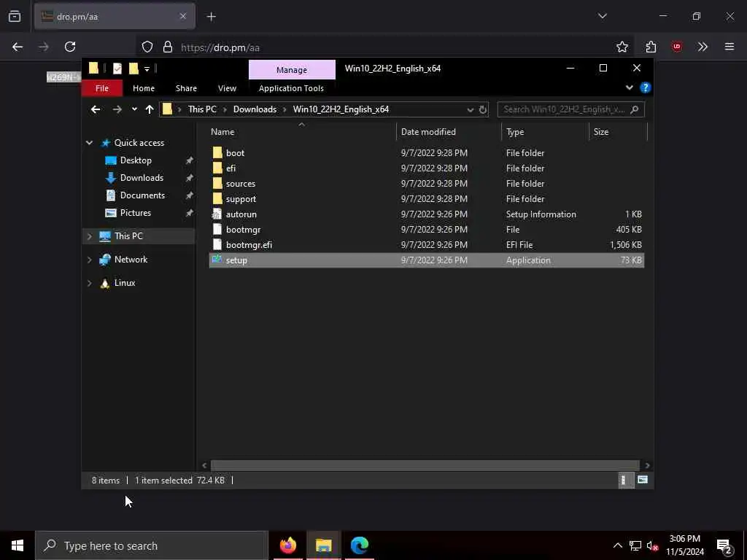Select the sources folder icon
This screenshot has height=560, width=747.
coord(217,183)
